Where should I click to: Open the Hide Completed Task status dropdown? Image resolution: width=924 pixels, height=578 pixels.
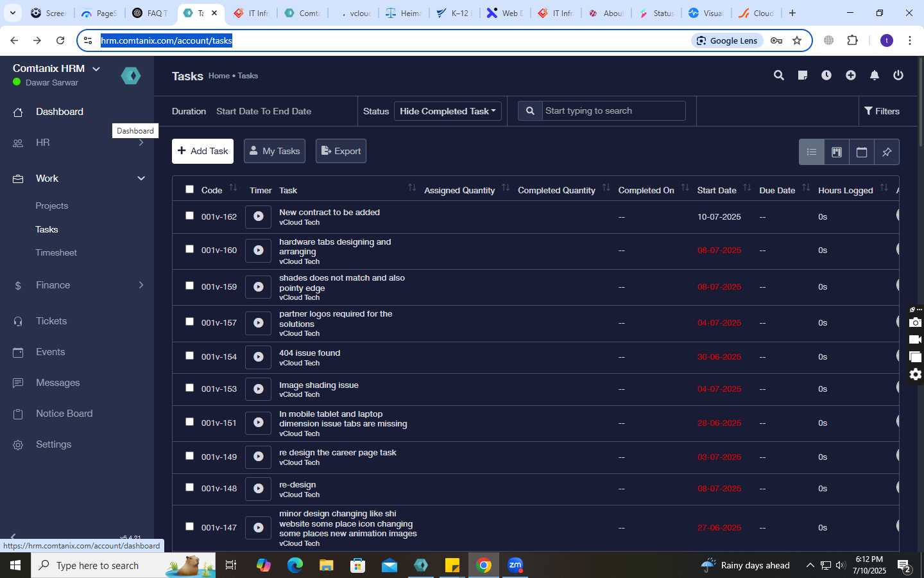pyautogui.click(x=448, y=111)
